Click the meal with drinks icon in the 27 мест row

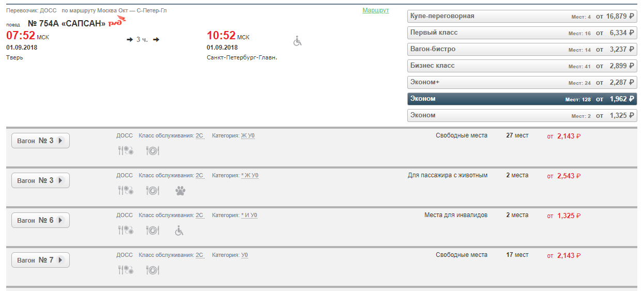126,151
